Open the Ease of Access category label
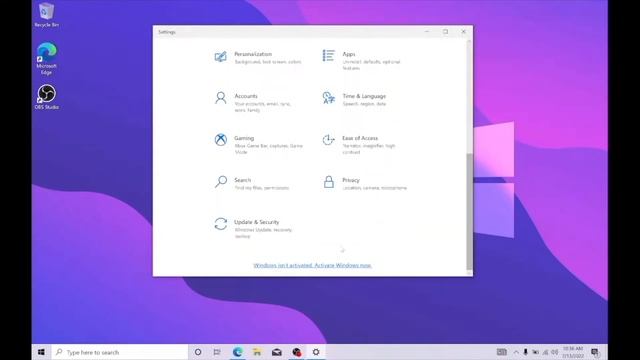The height and width of the screenshot is (360, 640). (x=360, y=138)
